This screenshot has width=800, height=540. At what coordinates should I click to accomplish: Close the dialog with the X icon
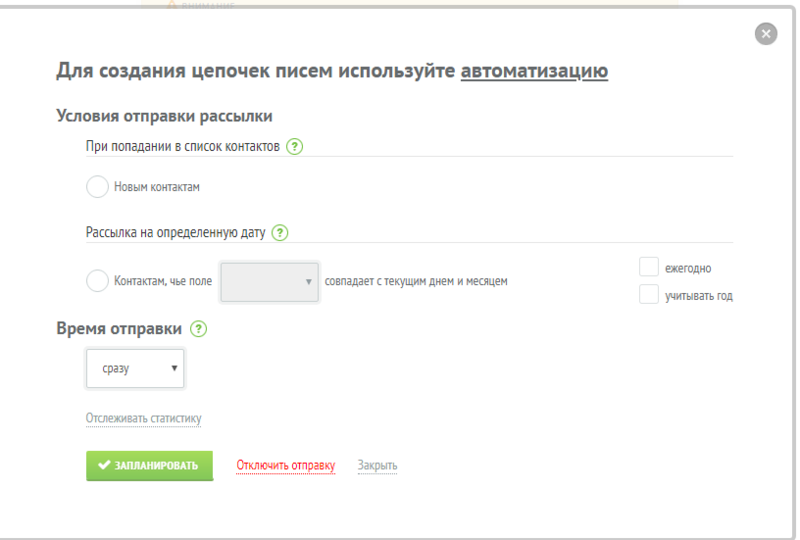click(766, 34)
